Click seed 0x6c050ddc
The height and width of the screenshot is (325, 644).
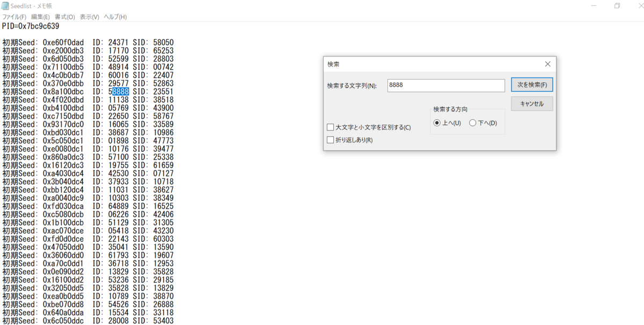[x=63, y=321]
